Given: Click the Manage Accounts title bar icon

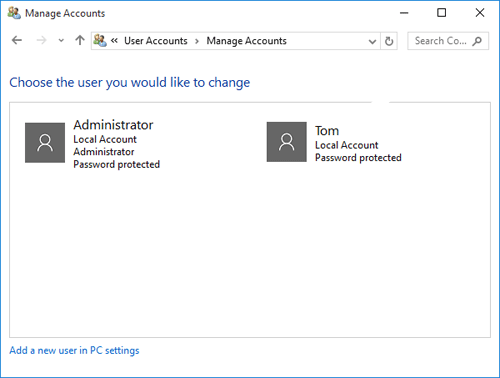Looking at the screenshot, I should (x=14, y=13).
